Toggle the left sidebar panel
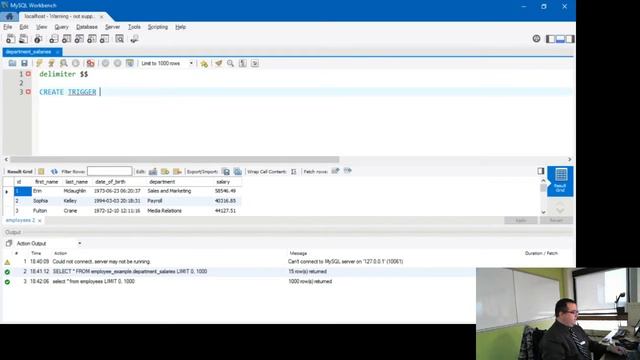The image size is (640, 360). tap(551, 39)
